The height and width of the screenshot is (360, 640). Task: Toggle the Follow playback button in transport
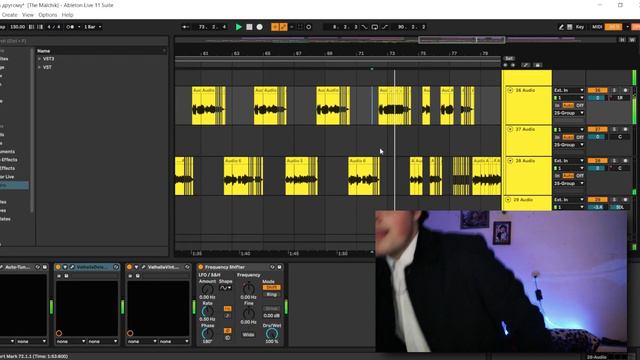(185, 27)
